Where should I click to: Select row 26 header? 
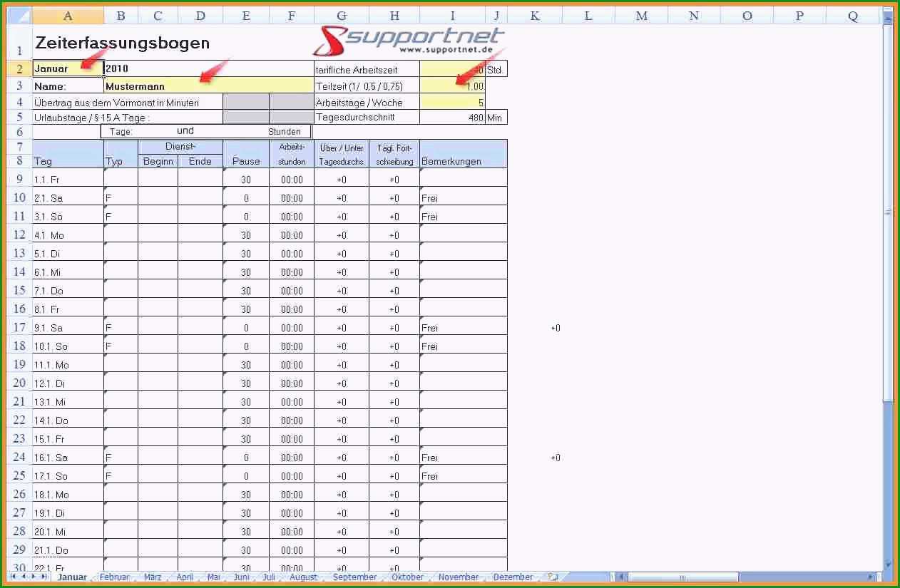click(19, 494)
